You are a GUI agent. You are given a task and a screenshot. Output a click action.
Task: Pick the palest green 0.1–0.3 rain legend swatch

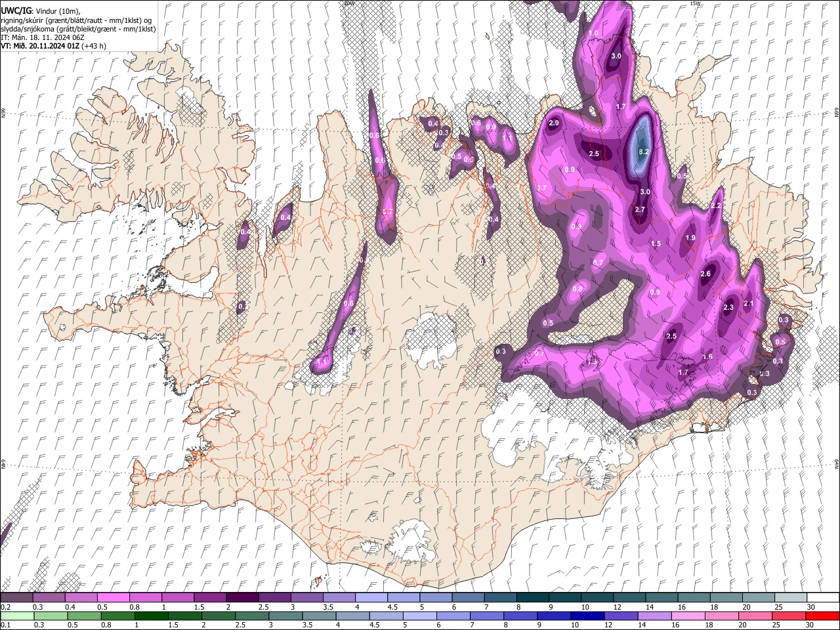16,616
